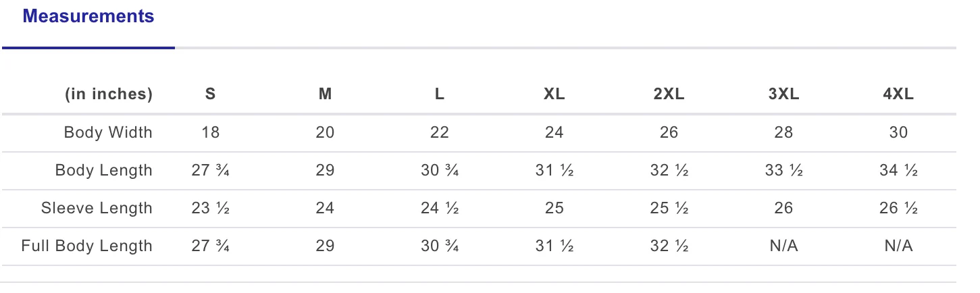The image size is (980, 293).
Task: Click Body Width value 30 for 4XL
Action: [898, 132]
